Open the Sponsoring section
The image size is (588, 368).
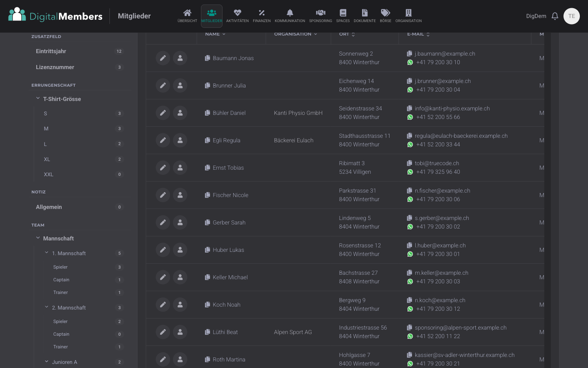[321, 16]
